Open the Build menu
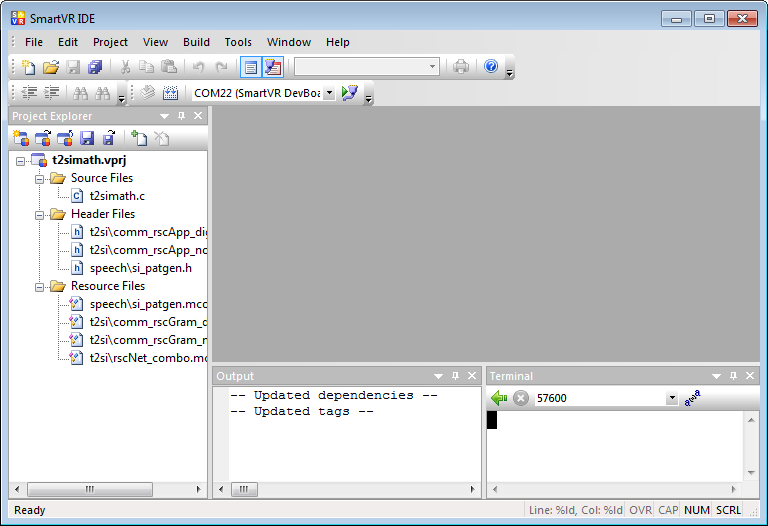 (x=196, y=42)
